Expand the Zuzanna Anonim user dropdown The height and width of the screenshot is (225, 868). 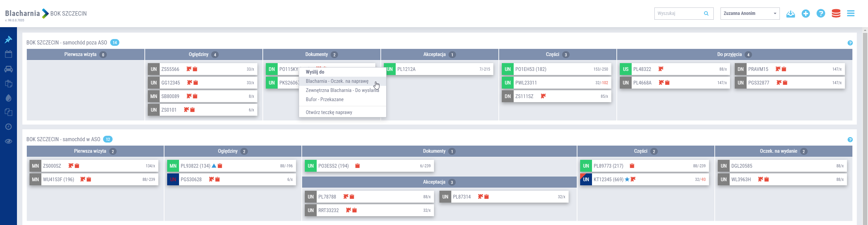click(x=750, y=14)
